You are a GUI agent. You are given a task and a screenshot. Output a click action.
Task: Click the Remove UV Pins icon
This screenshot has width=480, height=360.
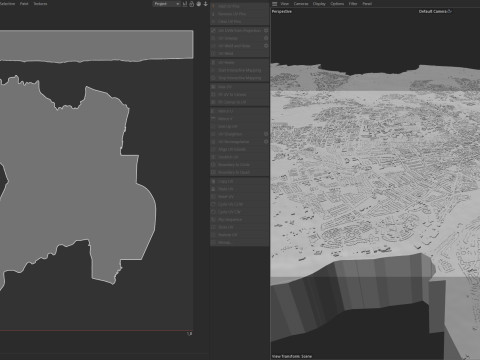click(x=214, y=14)
